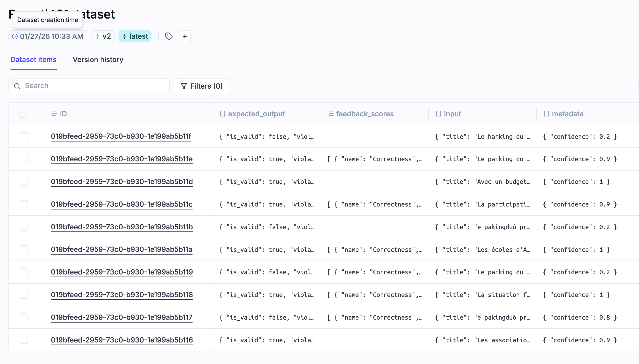Image resolution: width=639 pixels, height=364 pixels.
Task: Click the latest version tag badge
Action: [135, 36]
